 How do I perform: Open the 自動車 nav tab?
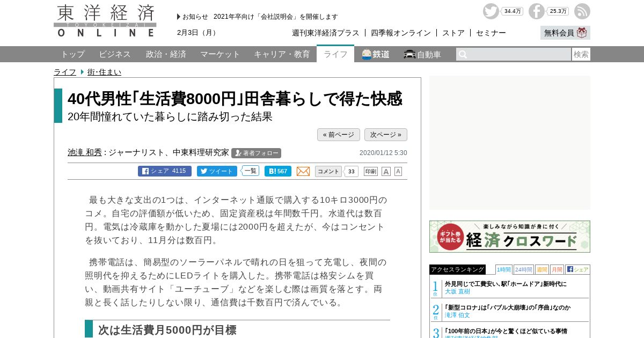point(422,54)
